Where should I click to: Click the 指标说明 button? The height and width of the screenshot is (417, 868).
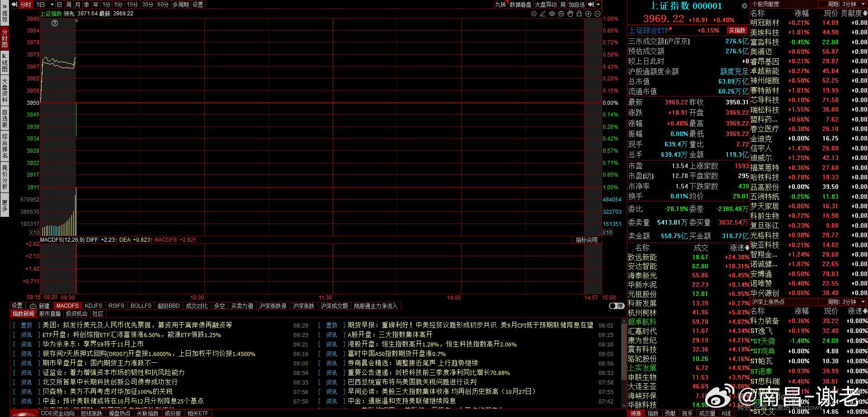tap(587, 240)
